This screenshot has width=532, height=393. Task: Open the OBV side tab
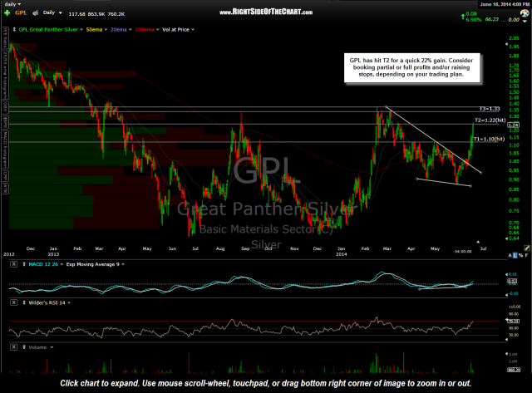5,106
